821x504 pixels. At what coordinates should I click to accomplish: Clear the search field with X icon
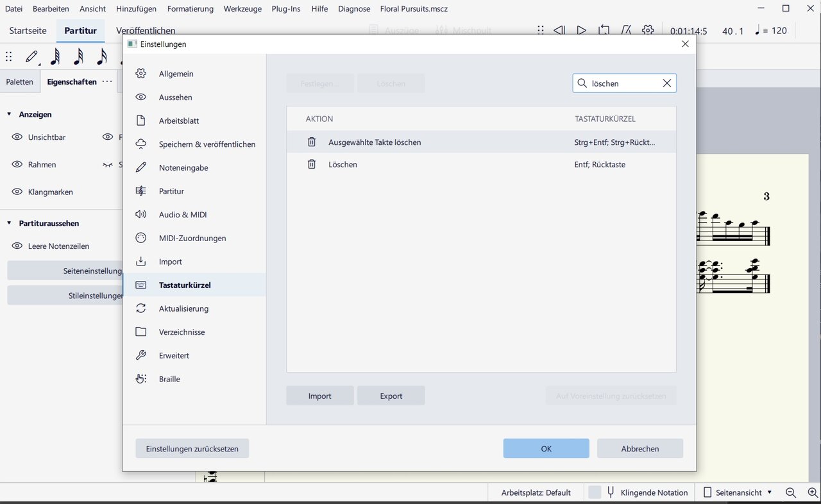point(666,83)
